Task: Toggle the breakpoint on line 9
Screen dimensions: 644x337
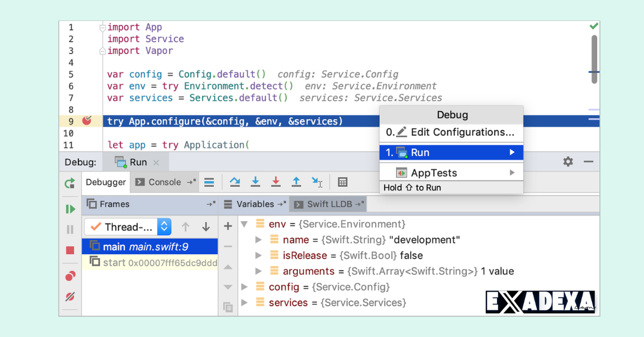Action: pos(87,121)
